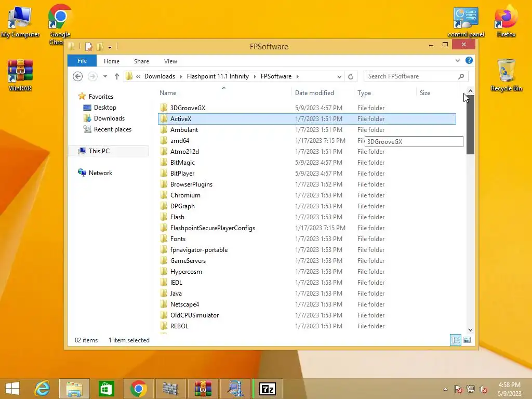Open control panel desktop shortcut

[x=466, y=22]
